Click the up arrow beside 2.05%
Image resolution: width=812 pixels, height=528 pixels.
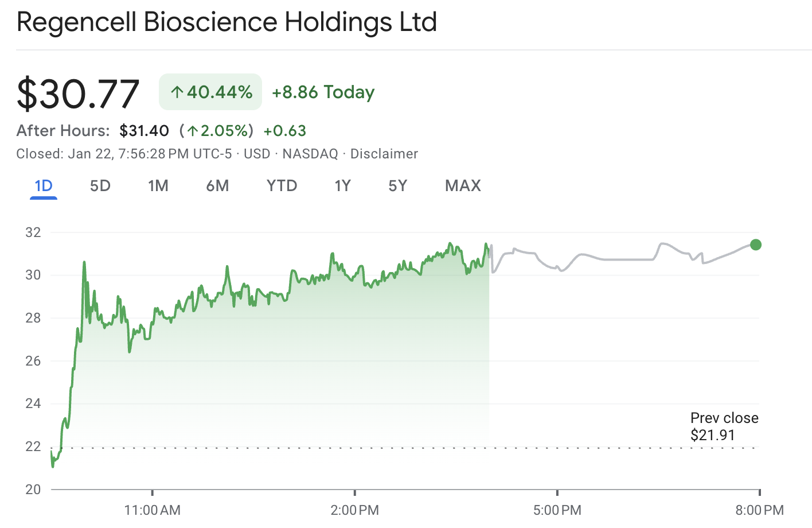pos(193,131)
